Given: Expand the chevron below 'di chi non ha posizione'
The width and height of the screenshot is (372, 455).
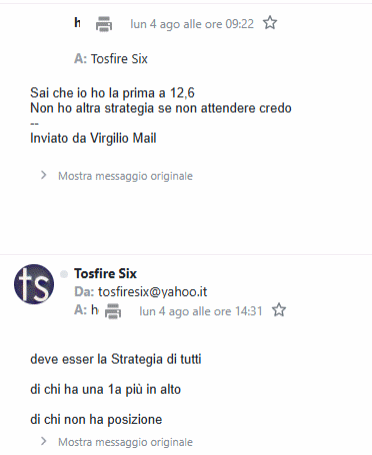Looking at the screenshot, I should [43, 441].
